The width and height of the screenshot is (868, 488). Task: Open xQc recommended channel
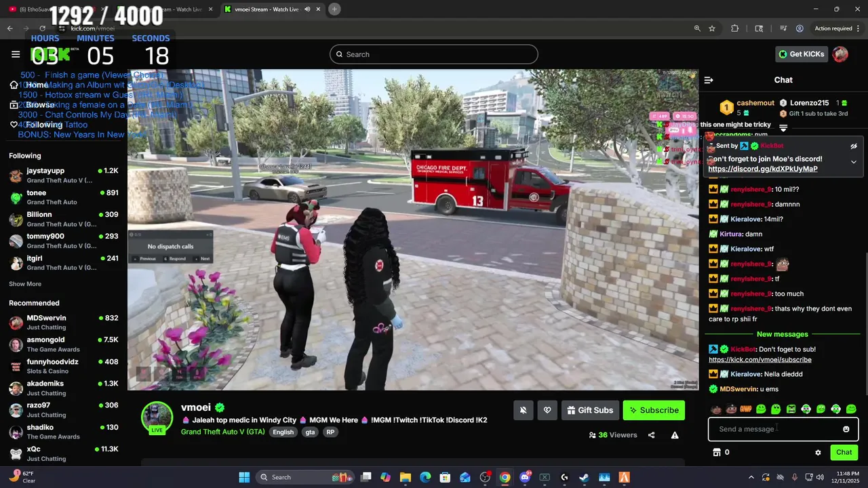tap(64, 454)
